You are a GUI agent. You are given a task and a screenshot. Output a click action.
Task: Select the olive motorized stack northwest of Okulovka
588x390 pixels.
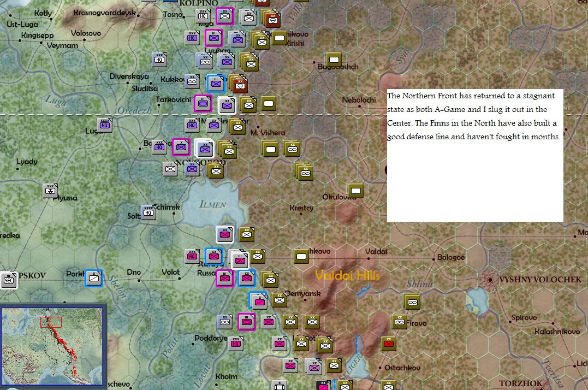click(x=305, y=172)
